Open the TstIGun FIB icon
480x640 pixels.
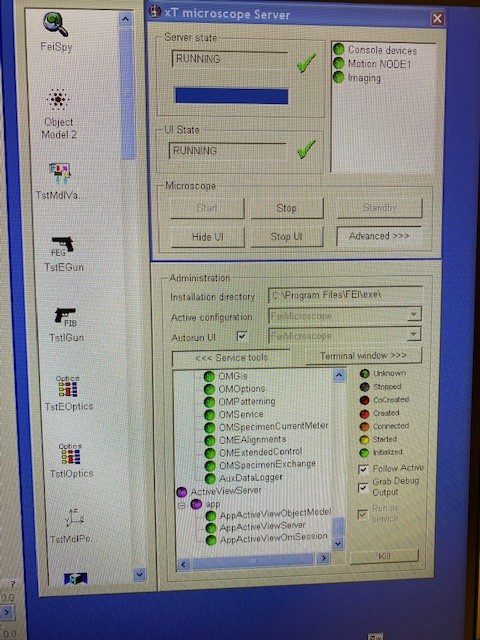65,317
